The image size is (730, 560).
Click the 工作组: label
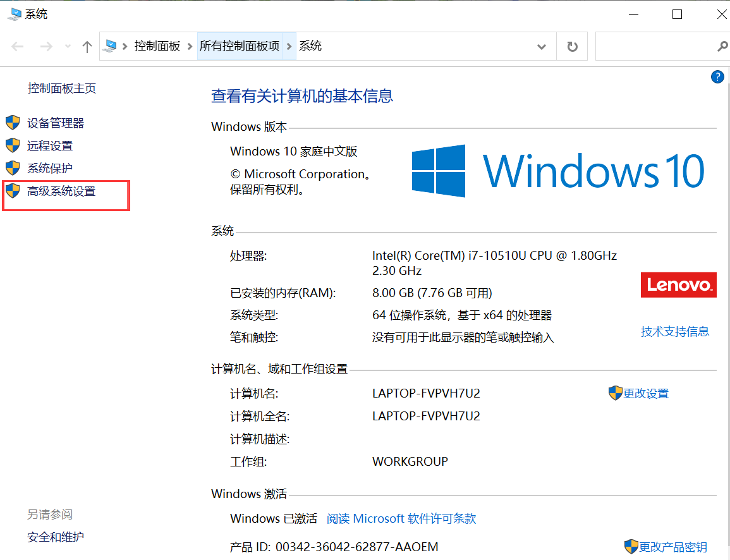pyautogui.click(x=248, y=461)
